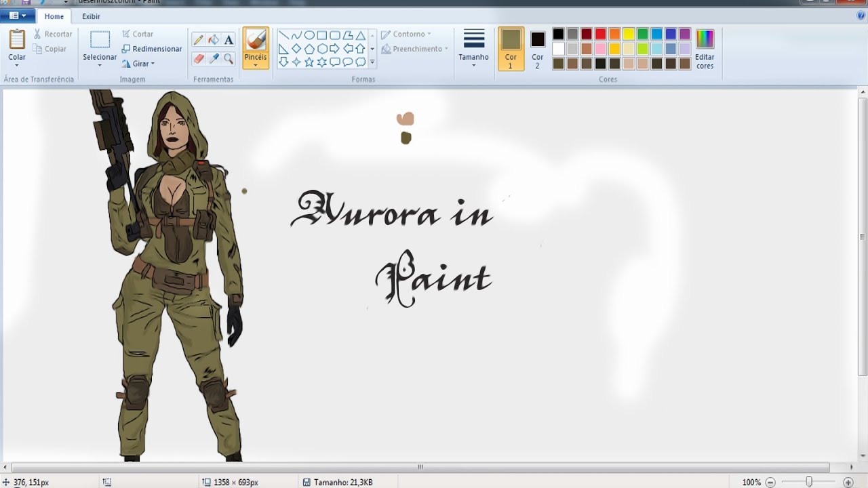Screen dimensions: 868x488
Task: Pick the yellow color swatch
Action: pos(629,34)
